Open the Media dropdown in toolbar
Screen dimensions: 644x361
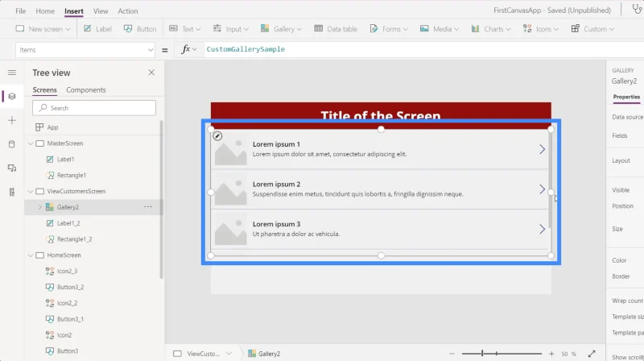pos(439,29)
